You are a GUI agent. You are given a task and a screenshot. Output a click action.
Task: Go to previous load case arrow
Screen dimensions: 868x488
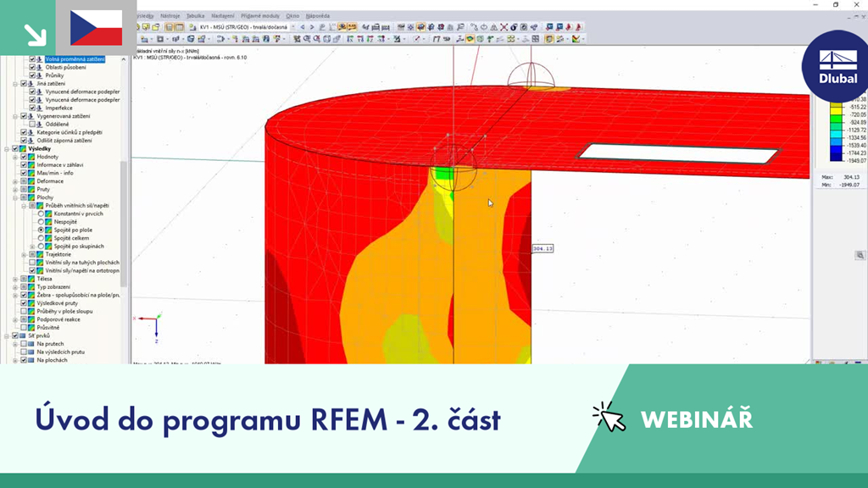coord(303,27)
